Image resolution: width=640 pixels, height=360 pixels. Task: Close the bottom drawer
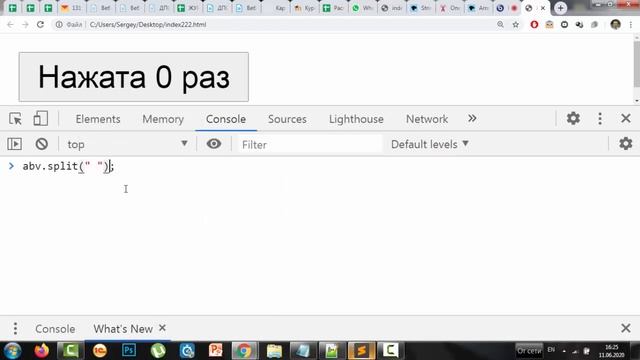625,328
